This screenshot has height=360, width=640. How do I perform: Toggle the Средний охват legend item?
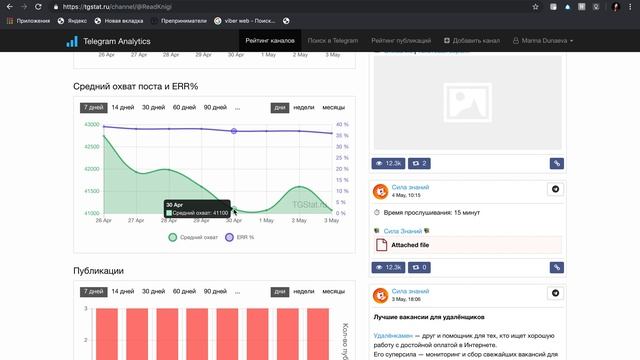(193, 237)
